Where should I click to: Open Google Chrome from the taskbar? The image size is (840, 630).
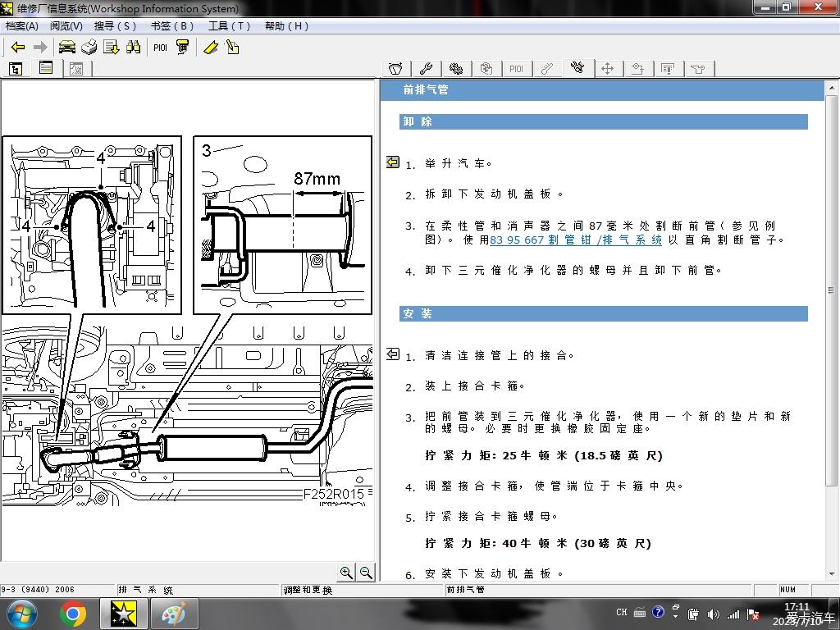point(73,614)
